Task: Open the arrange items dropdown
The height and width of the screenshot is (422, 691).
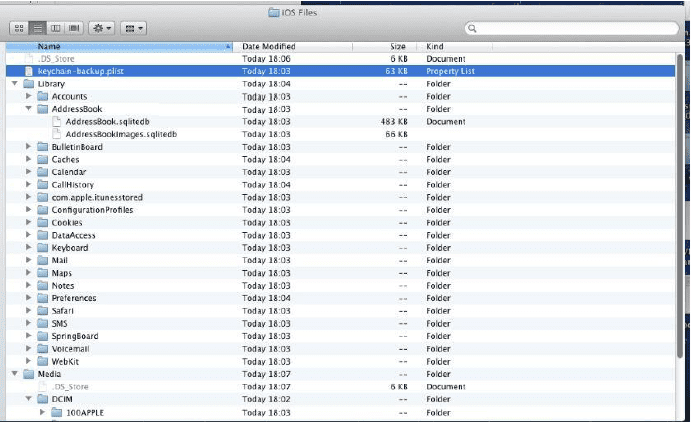Action: pyautogui.click(x=134, y=29)
